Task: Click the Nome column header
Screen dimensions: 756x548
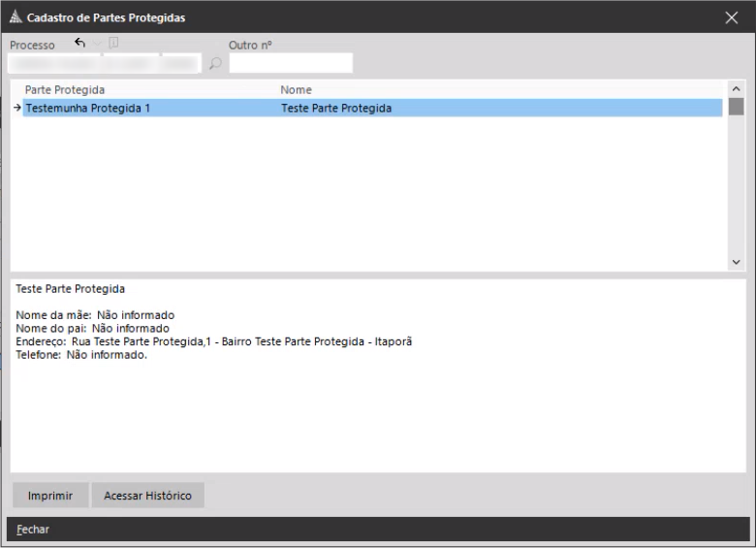Action: pyautogui.click(x=296, y=90)
